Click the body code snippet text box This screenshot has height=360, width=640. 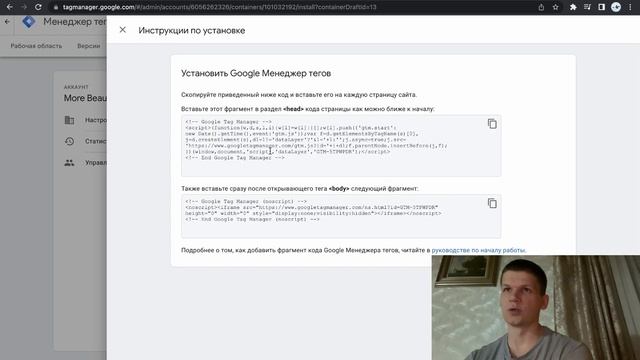coord(341,217)
